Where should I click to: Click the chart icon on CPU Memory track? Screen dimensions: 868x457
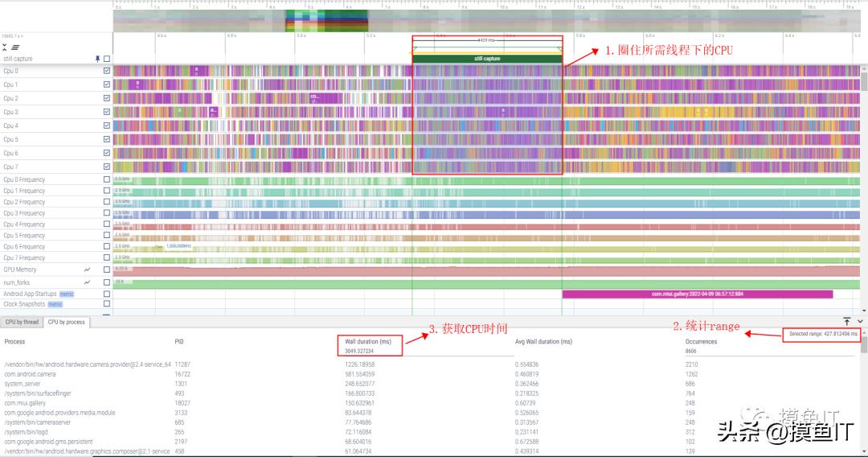pyautogui.click(x=87, y=270)
